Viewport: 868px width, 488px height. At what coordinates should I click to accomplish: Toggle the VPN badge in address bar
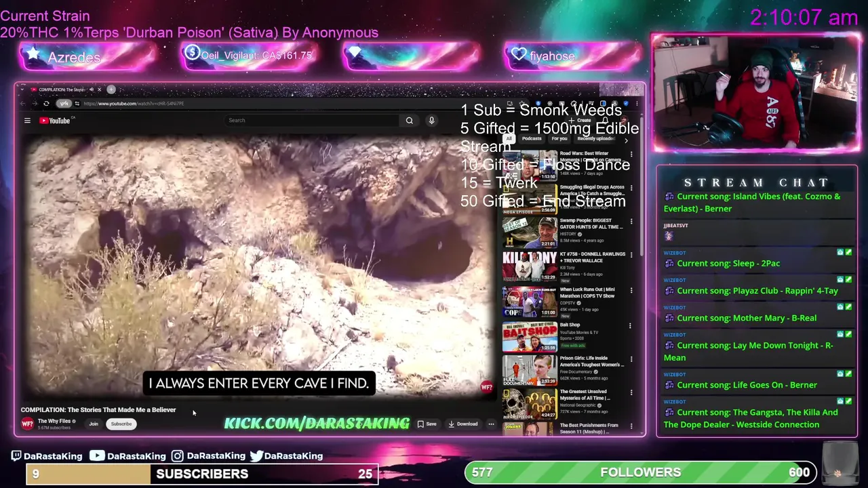click(x=64, y=104)
